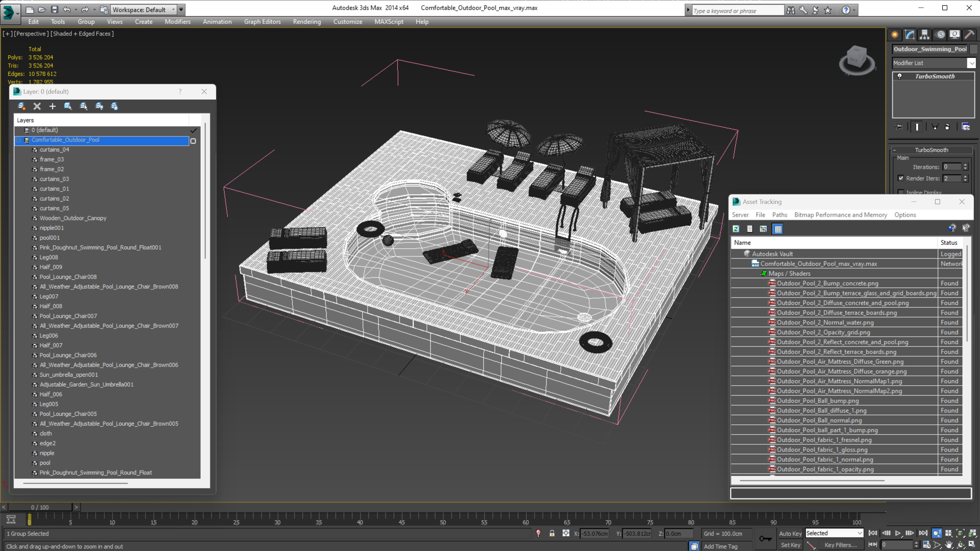Click Remove modifier from stack icon
980x551 pixels.
pyautogui.click(x=947, y=127)
